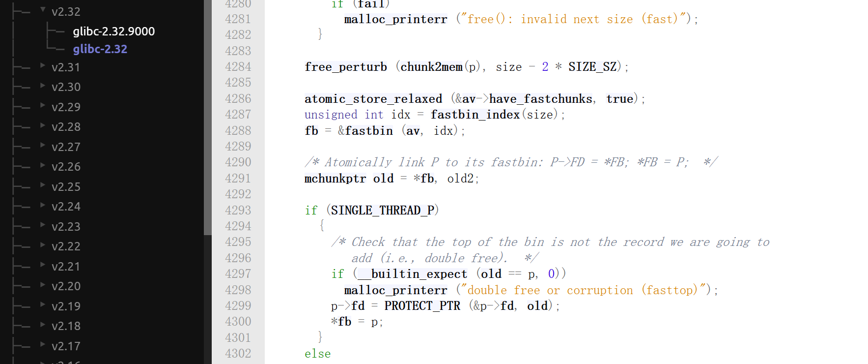Image resolution: width=868 pixels, height=364 pixels.
Task: Jump to line number 4281
Action: click(238, 19)
